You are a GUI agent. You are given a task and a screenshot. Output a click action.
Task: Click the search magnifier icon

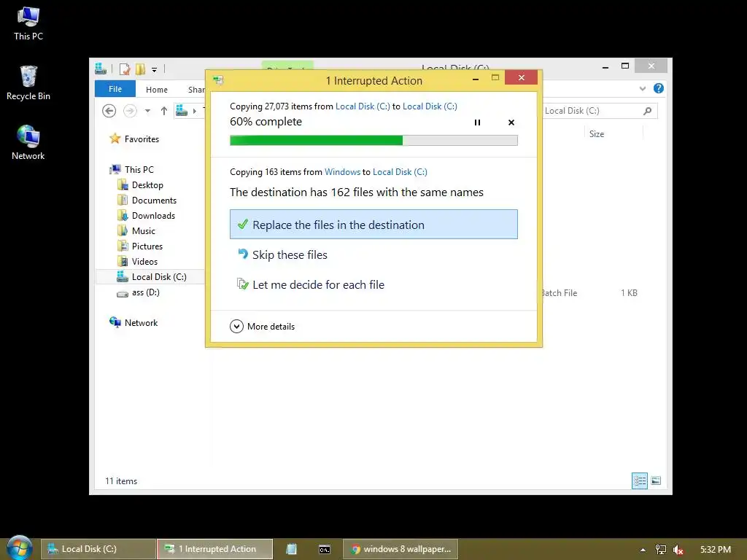[648, 111]
